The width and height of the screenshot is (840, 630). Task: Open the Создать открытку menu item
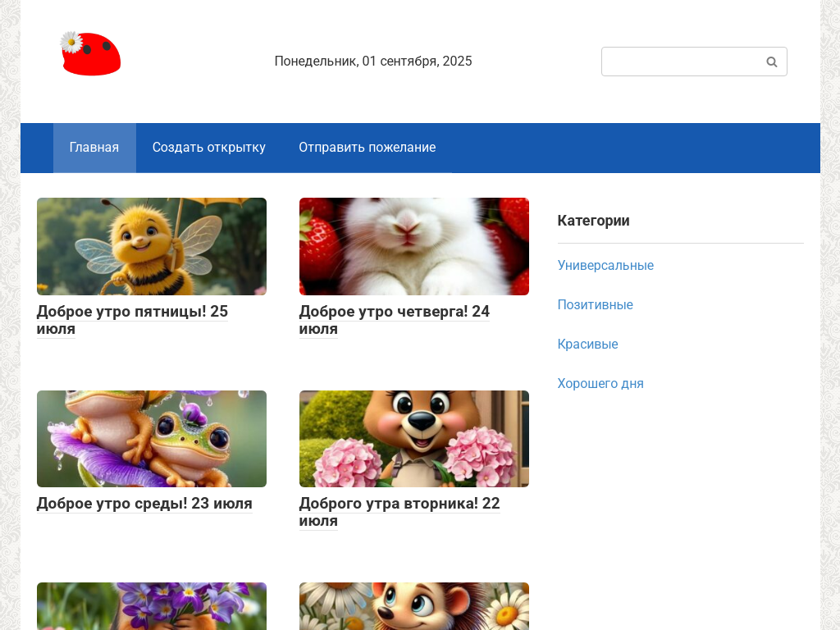(x=209, y=148)
